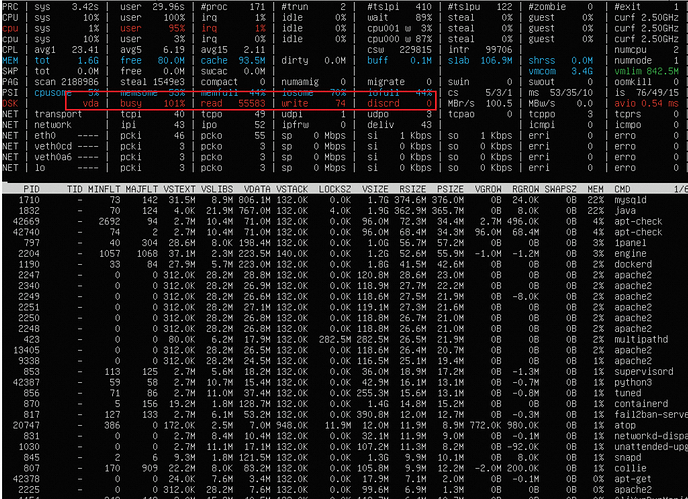Viewport: 688px width, 499px height.
Task: Click the VSTACK column header
Action: click(x=292, y=189)
